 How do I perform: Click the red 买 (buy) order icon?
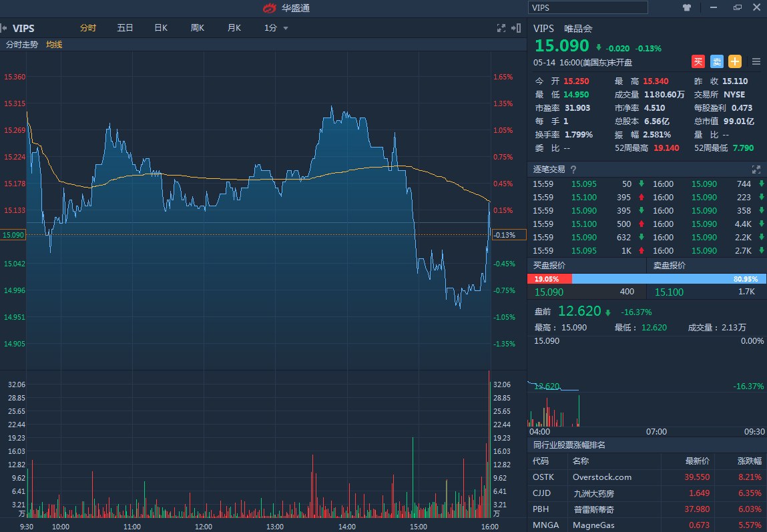[x=698, y=61]
